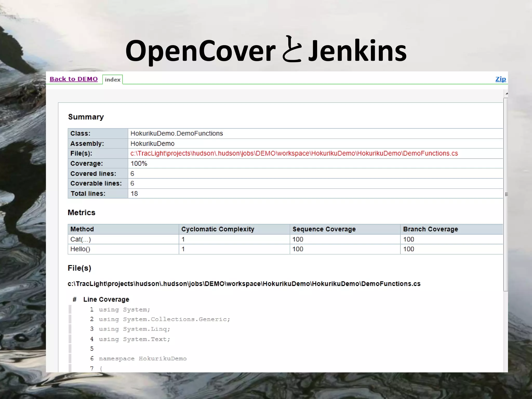Image resolution: width=532 pixels, height=399 pixels.
Task: Click the Metrics heading
Action: [x=82, y=212]
